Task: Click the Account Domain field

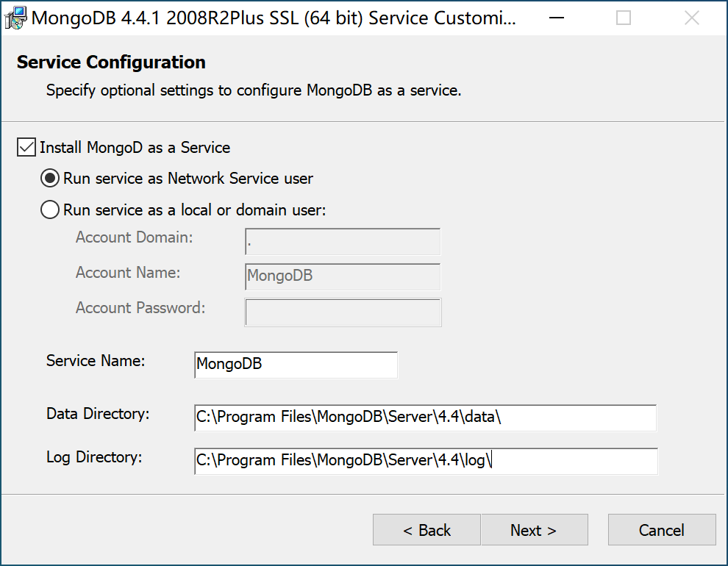Action: click(x=343, y=241)
